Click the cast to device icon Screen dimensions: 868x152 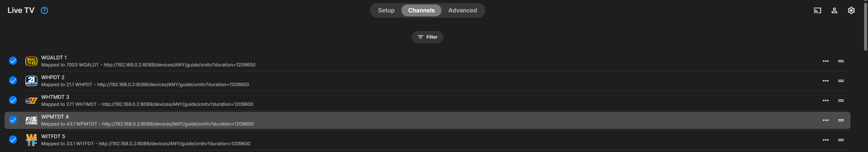[x=817, y=10]
